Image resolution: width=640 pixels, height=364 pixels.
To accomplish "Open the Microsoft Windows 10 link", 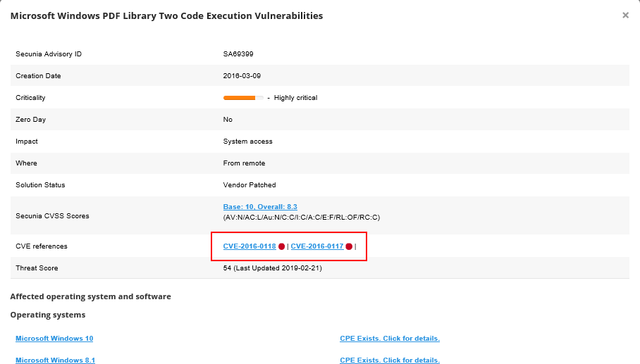I will pyautogui.click(x=54, y=339).
